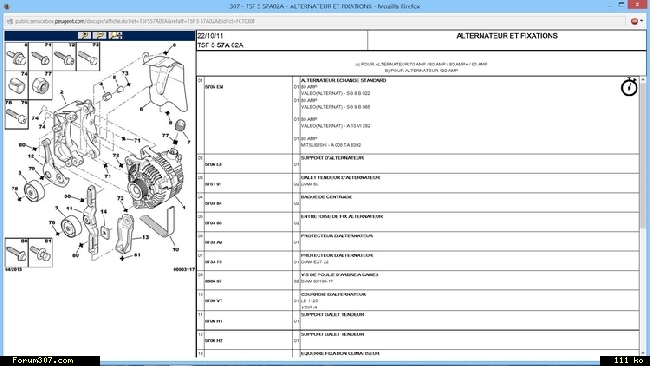Click callout number 13 in the diagram
Viewport: 650px width, 366px height.
coord(145,237)
